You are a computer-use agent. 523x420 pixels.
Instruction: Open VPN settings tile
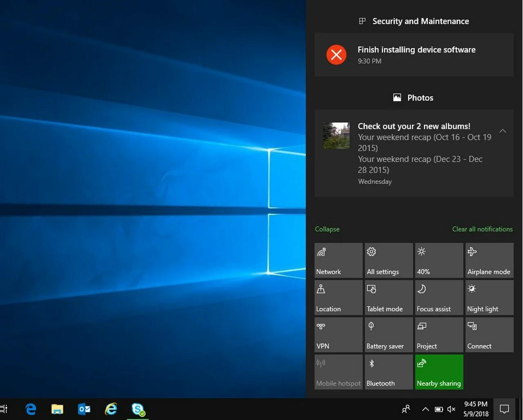click(338, 335)
